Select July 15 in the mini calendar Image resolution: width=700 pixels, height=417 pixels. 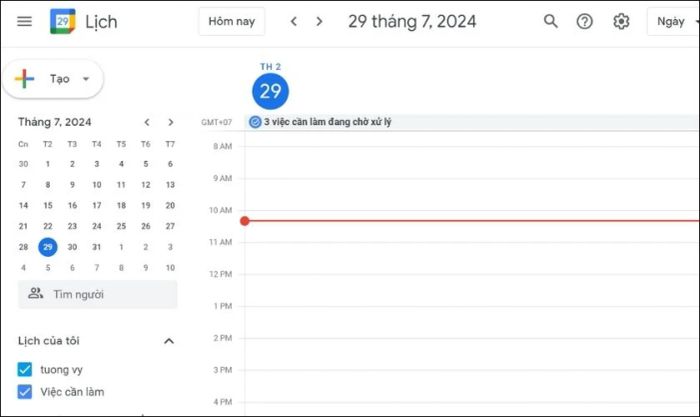(x=48, y=205)
